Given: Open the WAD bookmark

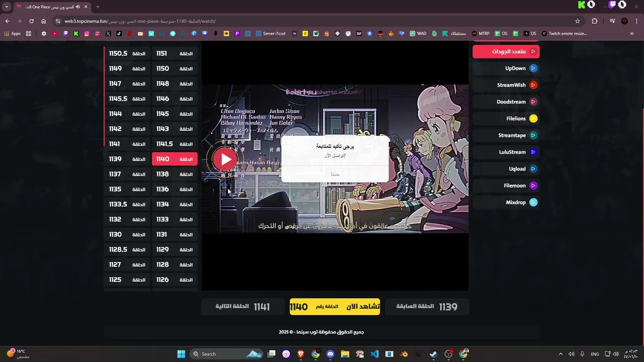Looking at the screenshot, I should tap(418, 34).
